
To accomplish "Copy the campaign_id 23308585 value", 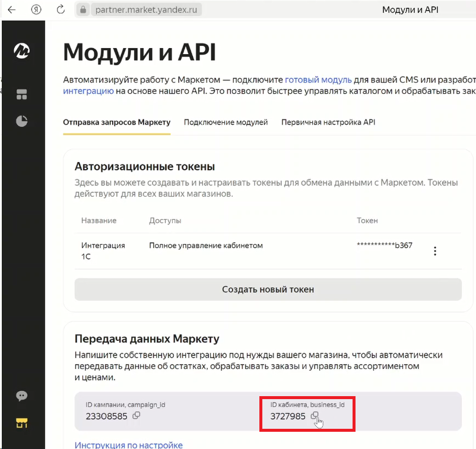I will click(x=137, y=415).
